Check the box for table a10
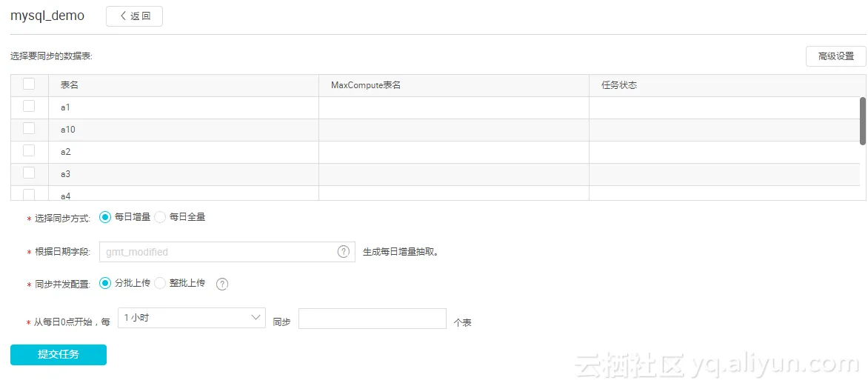 point(29,128)
